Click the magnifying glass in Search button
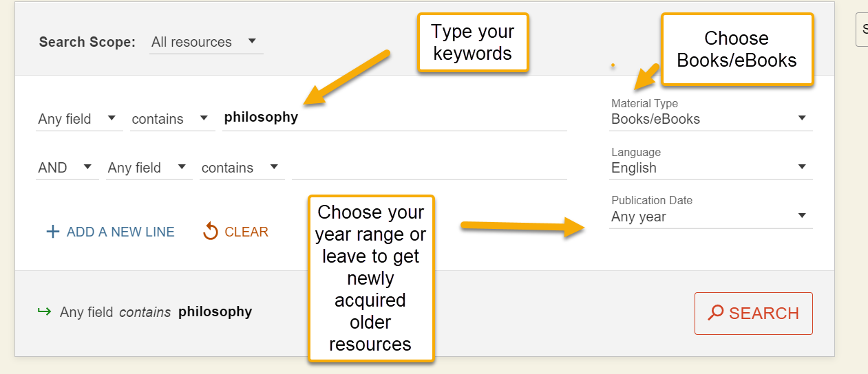The height and width of the screenshot is (374, 868). pos(716,313)
